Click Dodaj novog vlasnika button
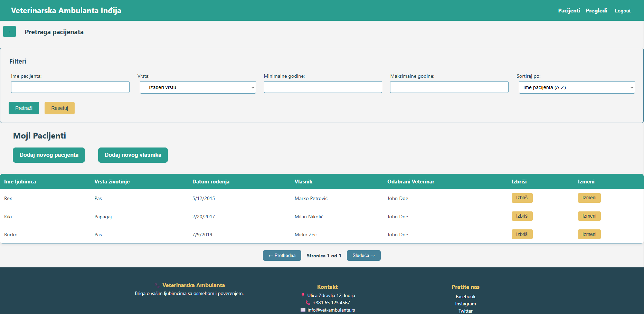644x314 pixels. point(133,155)
